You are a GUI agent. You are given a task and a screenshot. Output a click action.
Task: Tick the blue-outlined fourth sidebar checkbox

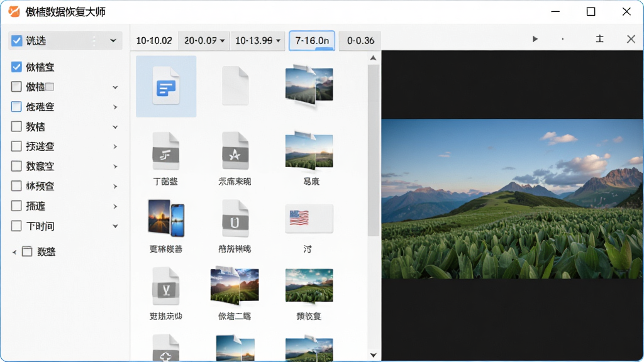click(16, 107)
